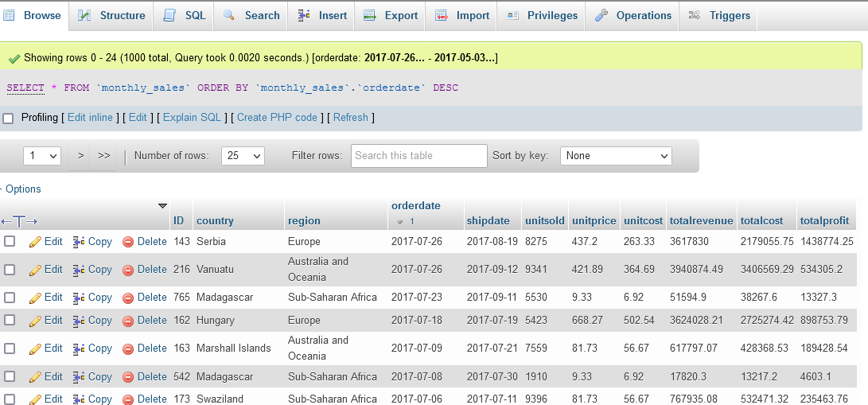The height and width of the screenshot is (405, 868).
Task: Jump to last page with >> button
Action: (x=103, y=156)
